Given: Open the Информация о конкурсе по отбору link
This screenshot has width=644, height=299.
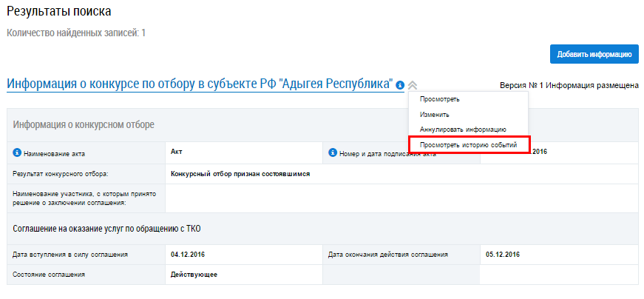Looking at the screenshot, I should pyautogui.click(x=200, y=84).
